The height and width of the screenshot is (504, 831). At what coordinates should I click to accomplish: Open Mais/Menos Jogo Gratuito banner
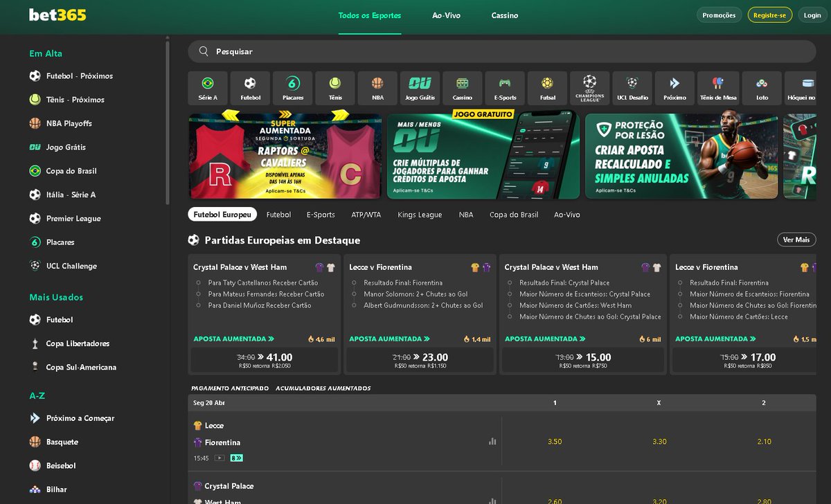click(x=483, y=156)
